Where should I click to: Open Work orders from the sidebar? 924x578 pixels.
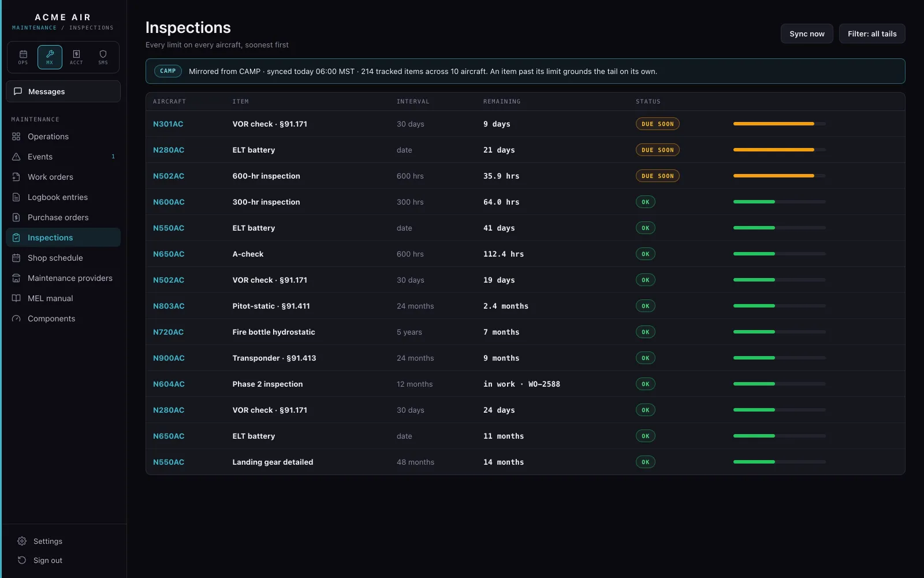point(64,177)
